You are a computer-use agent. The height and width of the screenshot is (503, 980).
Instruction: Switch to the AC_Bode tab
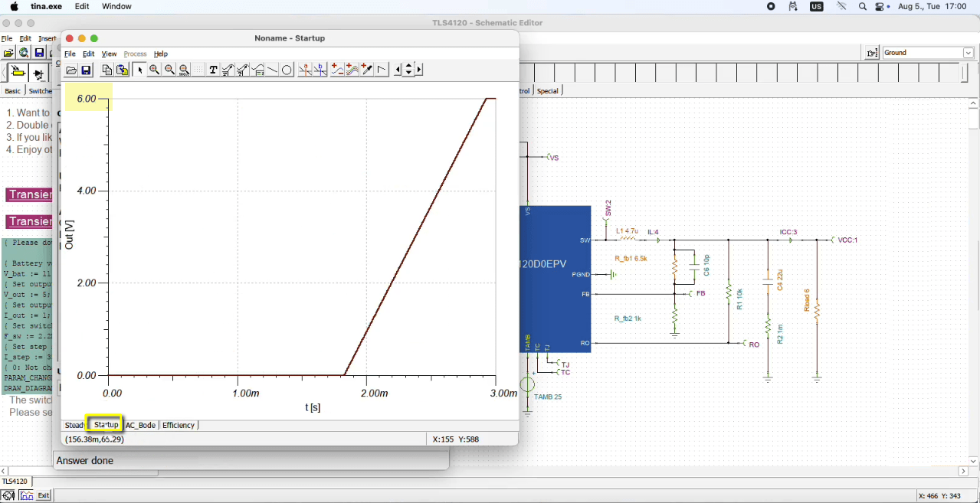(x=140, y=425)
